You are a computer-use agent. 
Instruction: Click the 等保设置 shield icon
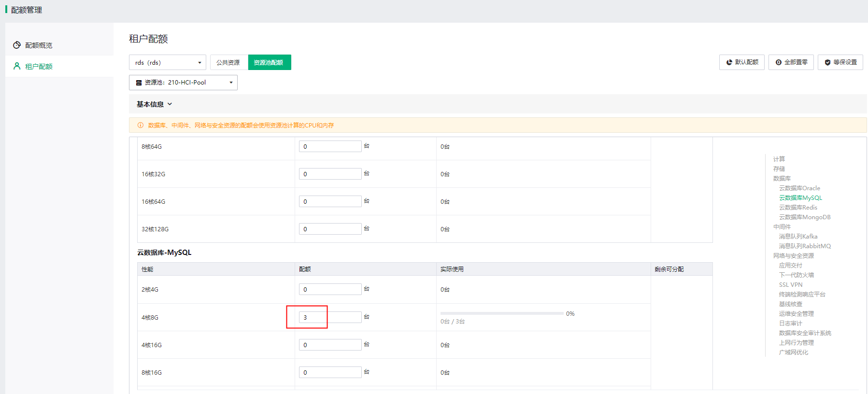pyautogui.click(x=827, y=62)
